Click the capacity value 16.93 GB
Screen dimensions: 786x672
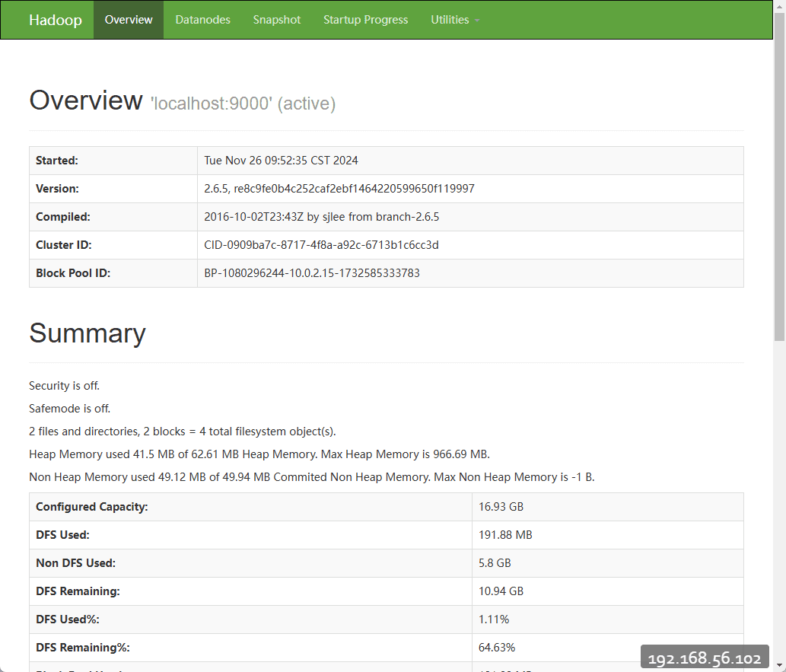click(x=501, y=507)
